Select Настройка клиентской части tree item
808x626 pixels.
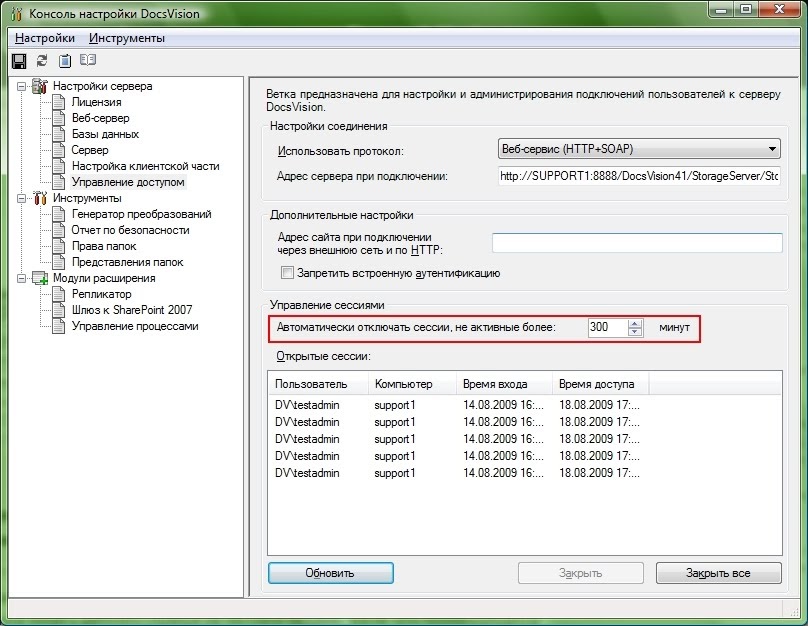click(x=145, y=166)
